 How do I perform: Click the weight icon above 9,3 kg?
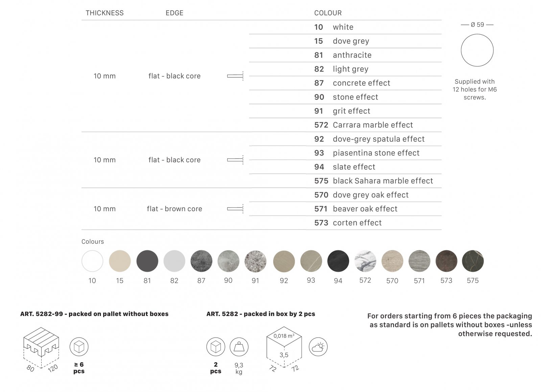pos(239,347)
